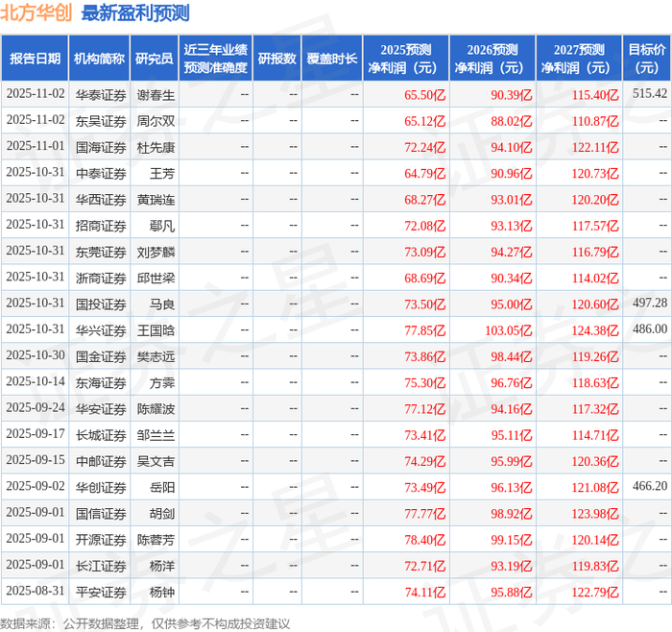Select analyst 吴文吉

(x=156, y=461)
